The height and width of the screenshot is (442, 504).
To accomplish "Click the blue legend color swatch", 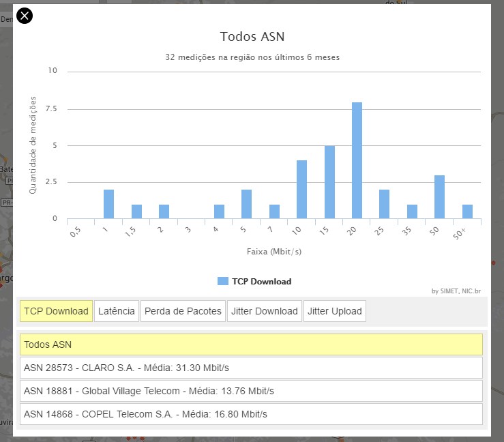I will [223, 281].
